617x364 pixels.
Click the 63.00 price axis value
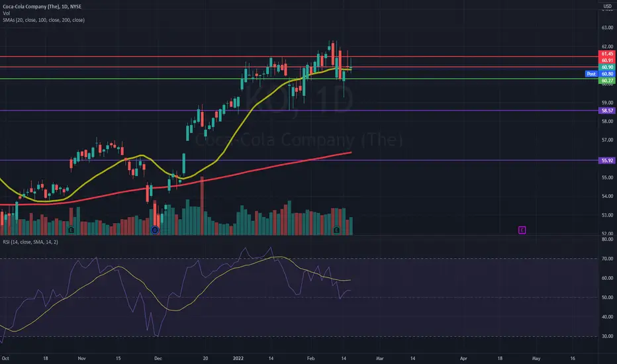click(607, 28)
